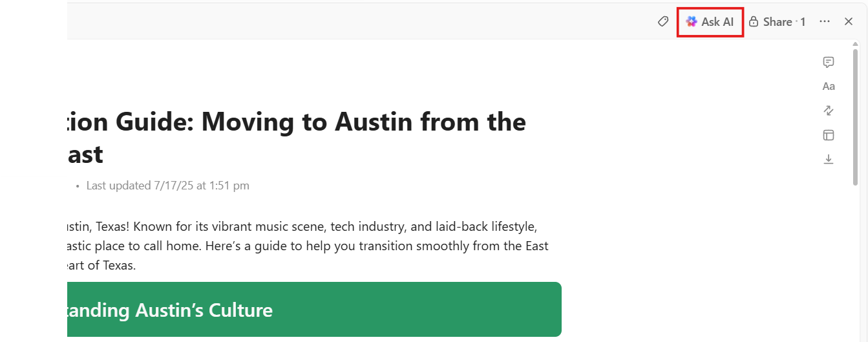Viewport: 868px width, 342px height.
Task: Close the document with the X
Action: tap(849, 21)
